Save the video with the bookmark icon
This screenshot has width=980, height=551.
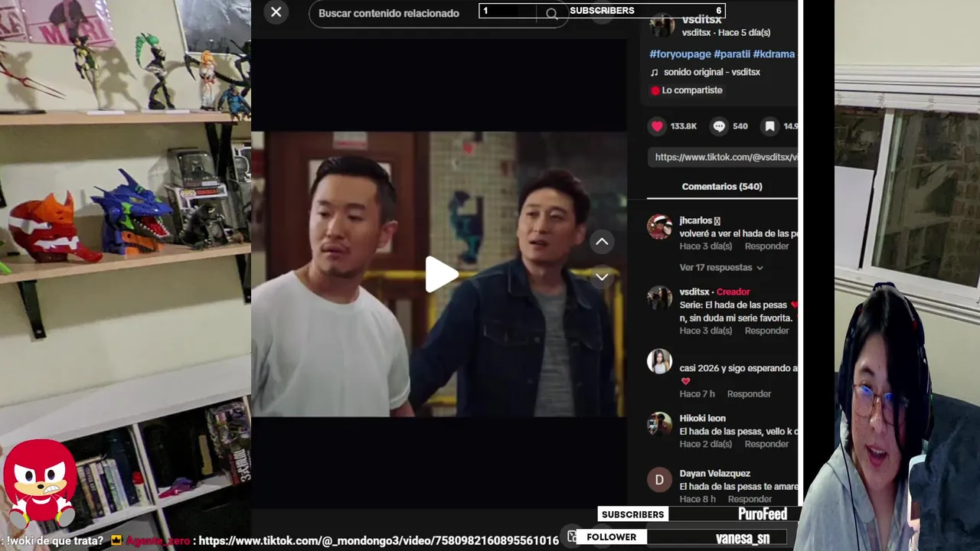pos(769,126)
